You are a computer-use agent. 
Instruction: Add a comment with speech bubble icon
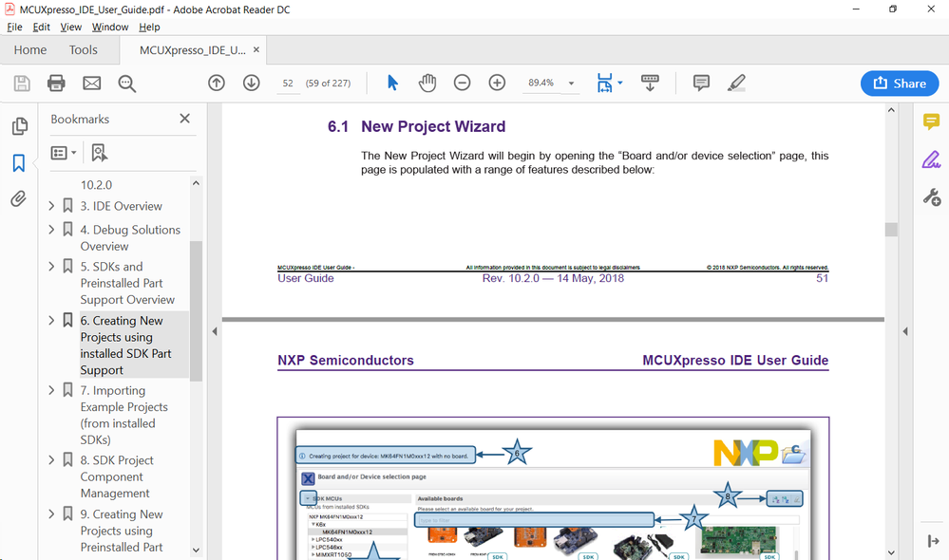pyautogui.click(x=701, y=83)
